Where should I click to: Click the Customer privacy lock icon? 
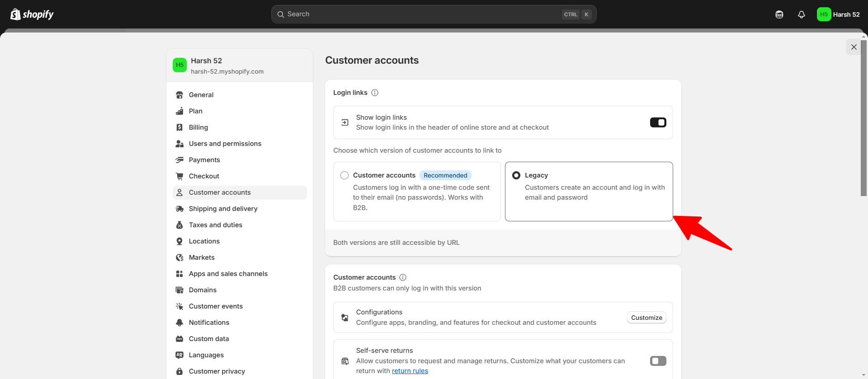179,371
